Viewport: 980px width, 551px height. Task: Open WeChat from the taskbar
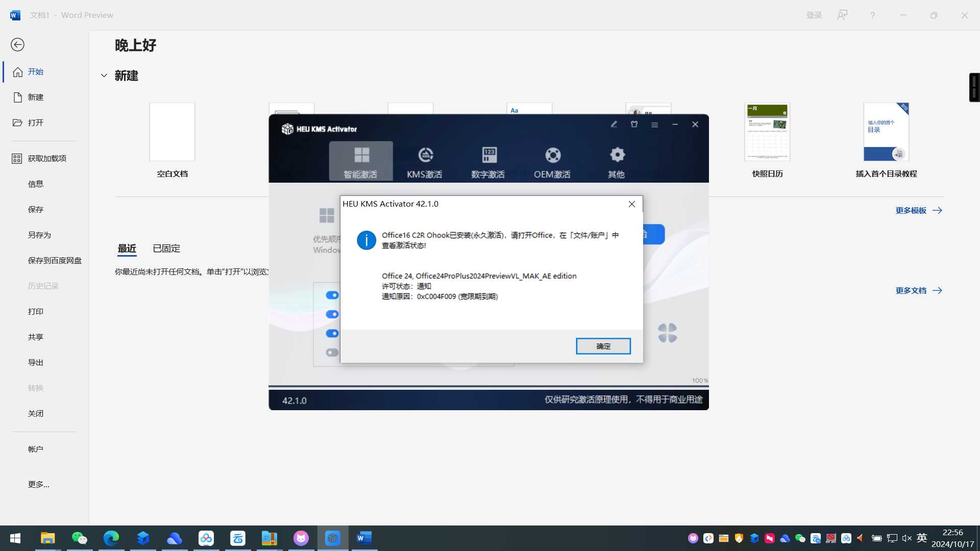click(80, 538)
